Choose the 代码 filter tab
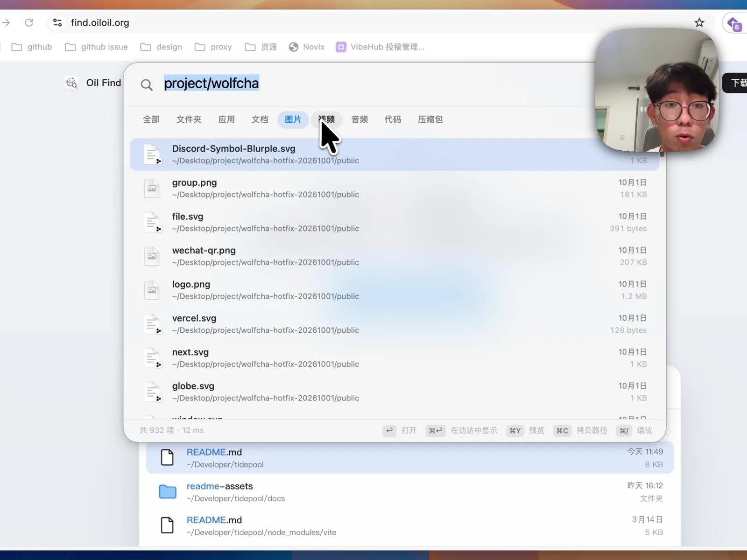This screenshot has width=747, height=560. 393,119
